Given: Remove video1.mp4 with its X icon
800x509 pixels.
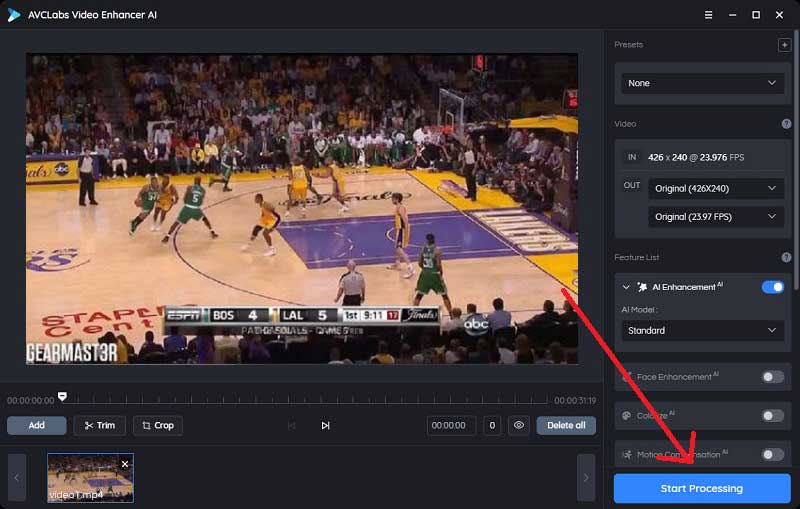Looking at the screenshot, I should [x=125, y=464].
